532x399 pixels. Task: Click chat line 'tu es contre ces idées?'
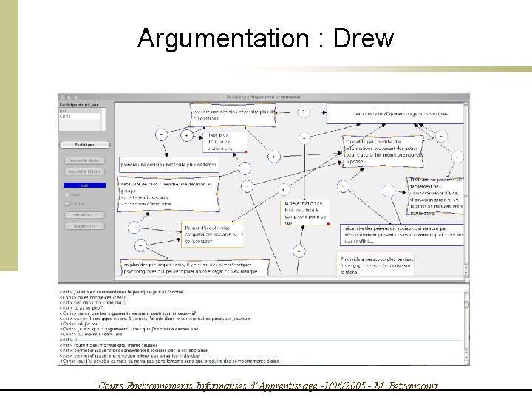pyautogui.click(x=92, y=297)
